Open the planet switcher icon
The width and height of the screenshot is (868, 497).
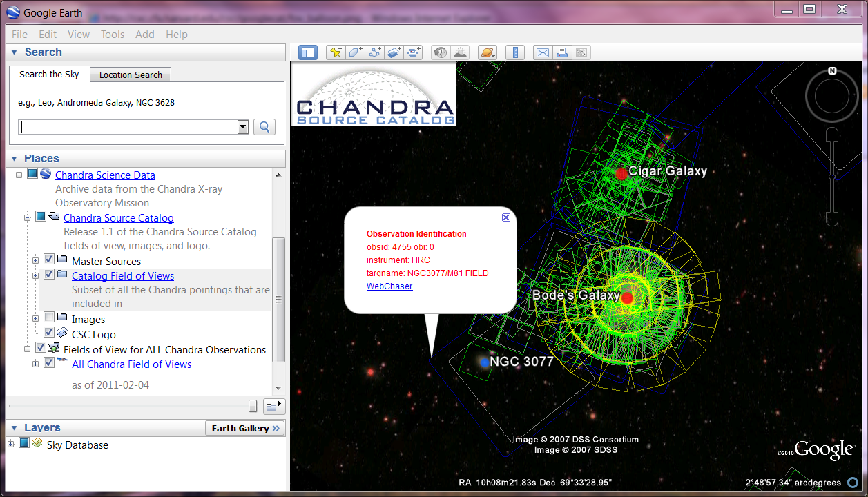click(x=487, y=52)
